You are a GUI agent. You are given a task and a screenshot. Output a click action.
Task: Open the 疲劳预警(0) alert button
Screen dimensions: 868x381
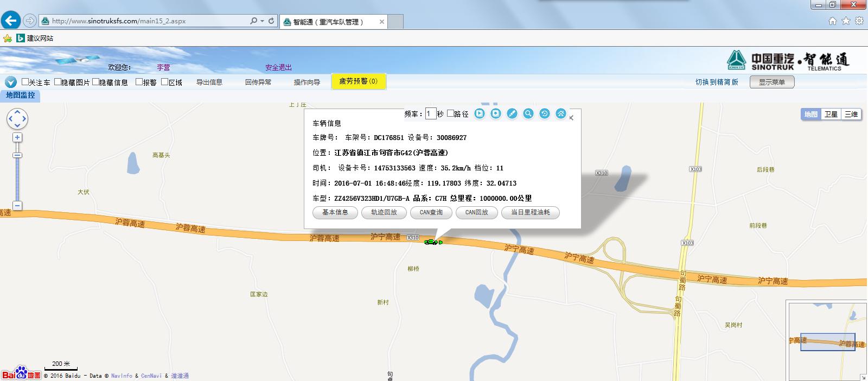coord(359,81)
